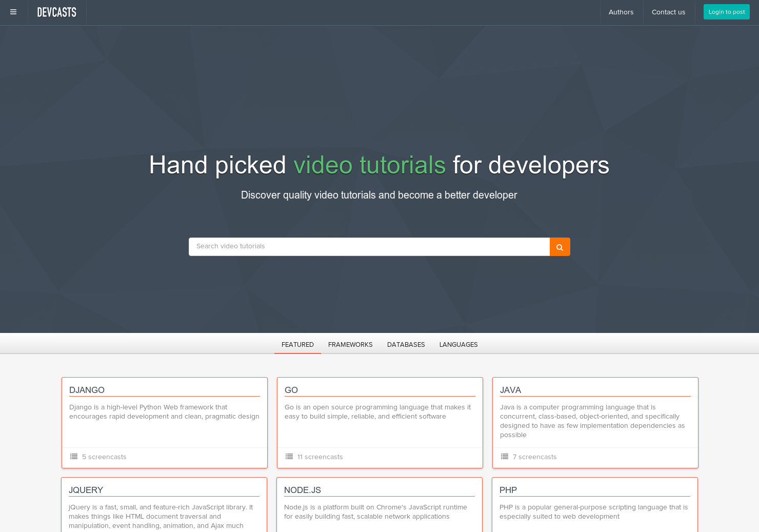Switch to the Databases tab
The width and height of the screenshot is (759, 532).
[x=406, y=344]
